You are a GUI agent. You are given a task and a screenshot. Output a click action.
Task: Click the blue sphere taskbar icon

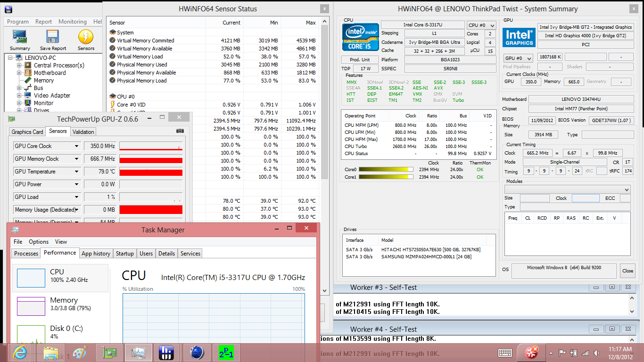pyautogui.click(x=197, y=352)
